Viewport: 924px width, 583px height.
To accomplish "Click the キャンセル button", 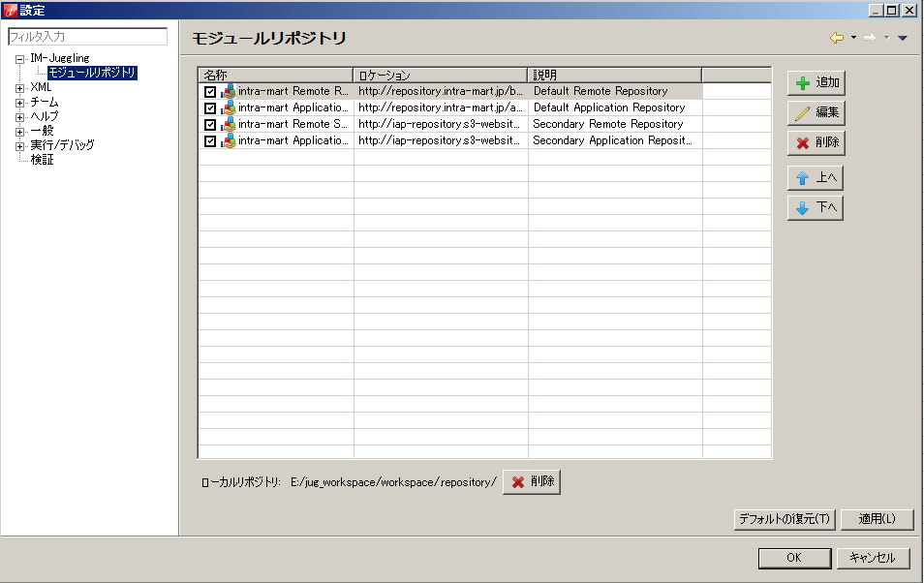I will coord(873,558).
